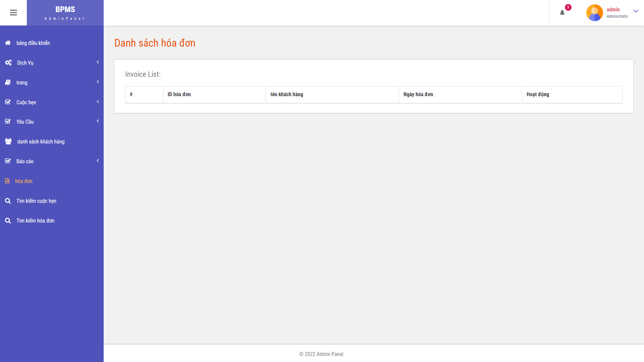Open the admin profile dropdown arrow

tap(636, 11)
